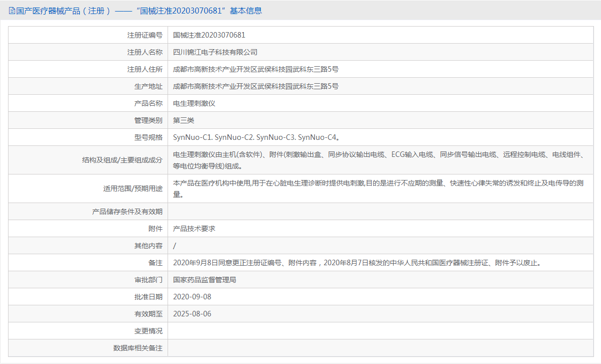Select the address in the 生产地址 row

click(x=256, y=86)
